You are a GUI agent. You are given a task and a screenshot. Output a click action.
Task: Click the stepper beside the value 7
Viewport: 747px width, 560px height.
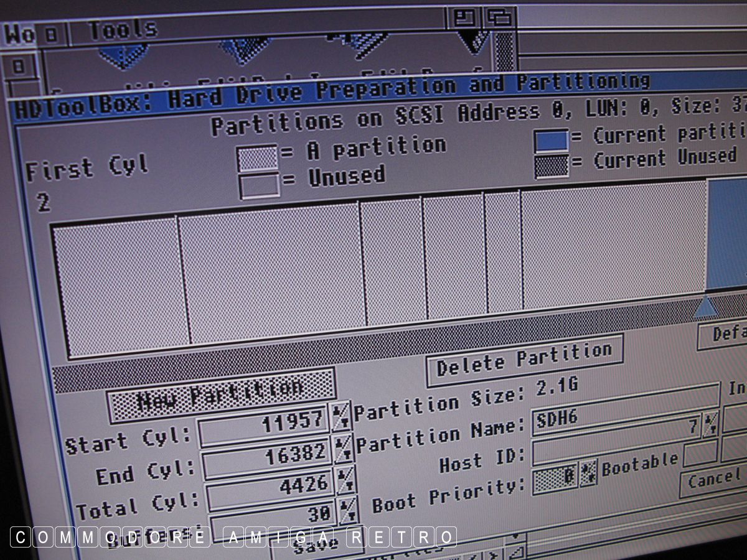click(x=710, y=424)
